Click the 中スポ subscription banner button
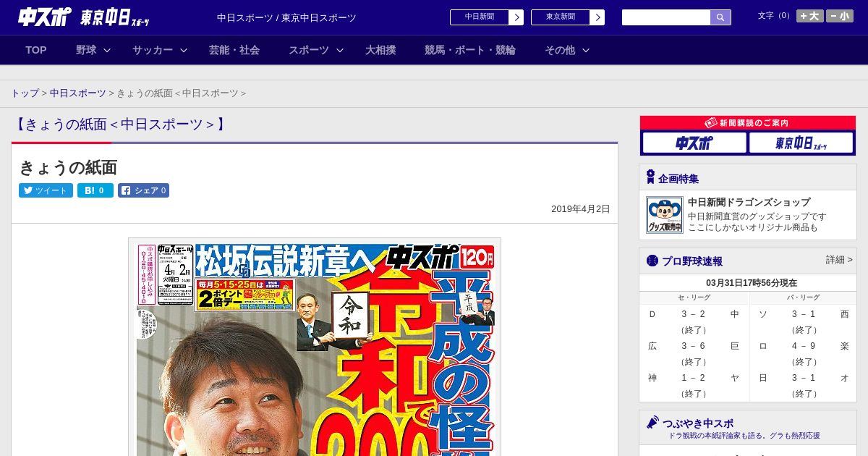This screenshot has width=868, height=456. [694, 143]
